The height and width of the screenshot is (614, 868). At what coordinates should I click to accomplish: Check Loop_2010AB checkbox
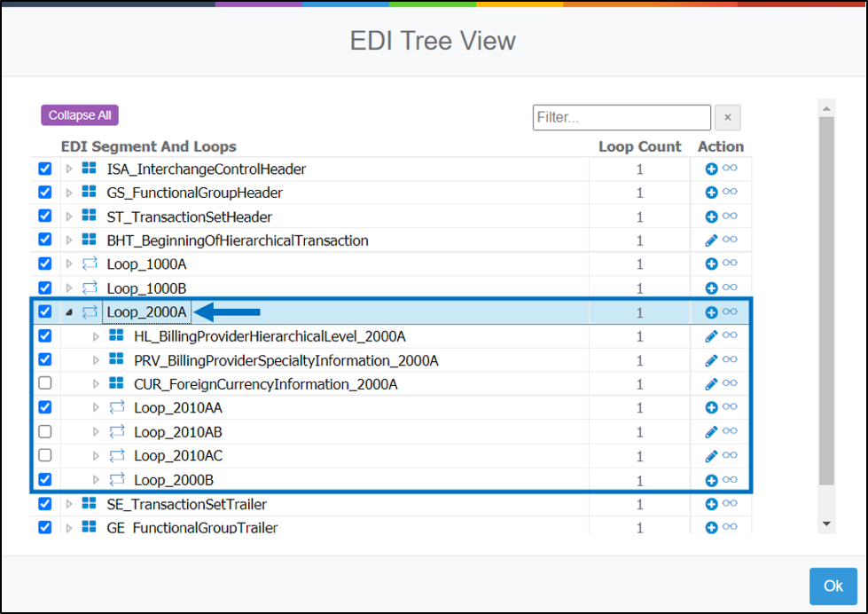pos(45,431)
